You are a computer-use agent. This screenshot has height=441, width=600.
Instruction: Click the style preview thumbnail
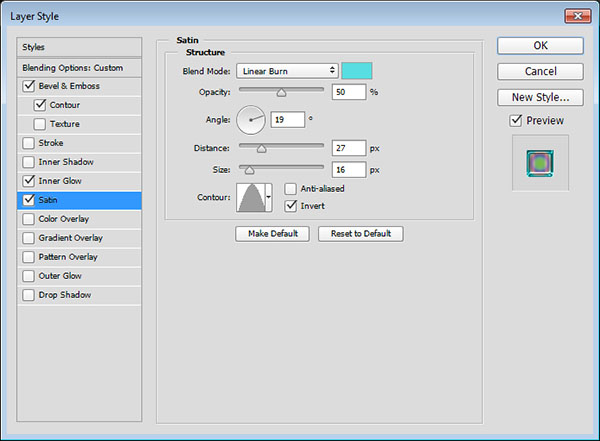(x=539, y=164)
